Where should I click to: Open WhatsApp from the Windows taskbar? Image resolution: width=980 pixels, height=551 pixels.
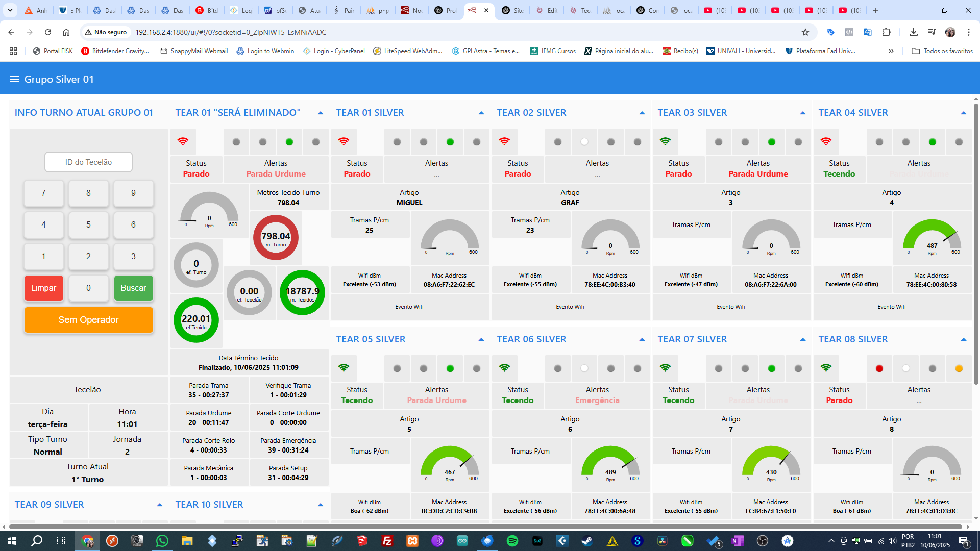click(x=162, y=541)
